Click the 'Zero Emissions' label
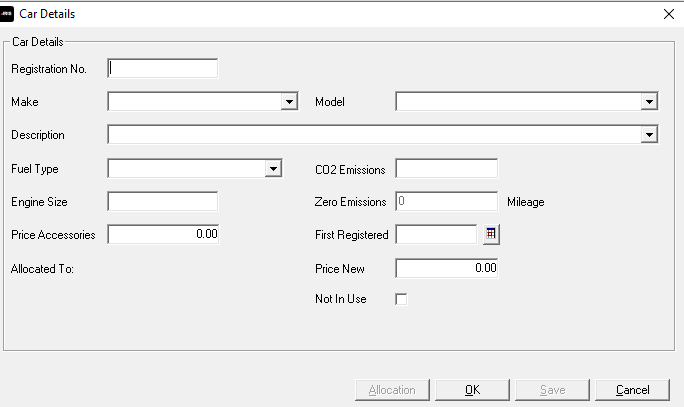The height and width of the screenshot is (407, 684). [x=350, y=202]
